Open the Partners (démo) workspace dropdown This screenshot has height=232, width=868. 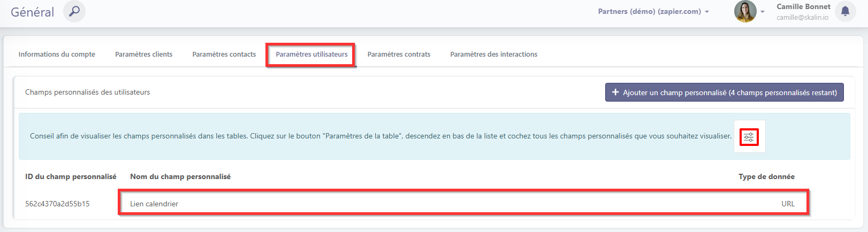click(x=653, y=11)
